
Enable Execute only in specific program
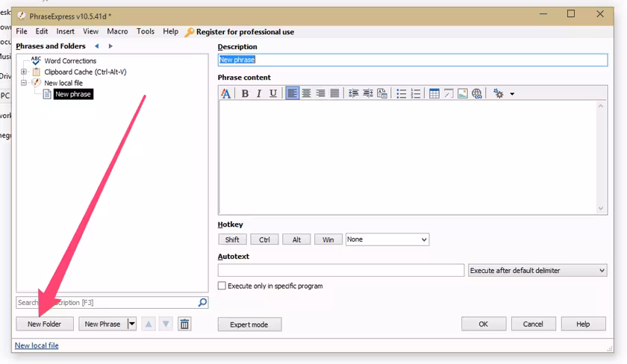[x=222, y=286]
